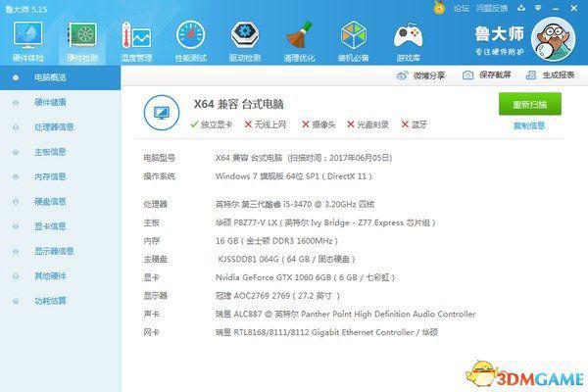Screen dimensions: 588x392
Task: Open 主板信息 in the sidebar
Action: point(50,152)
